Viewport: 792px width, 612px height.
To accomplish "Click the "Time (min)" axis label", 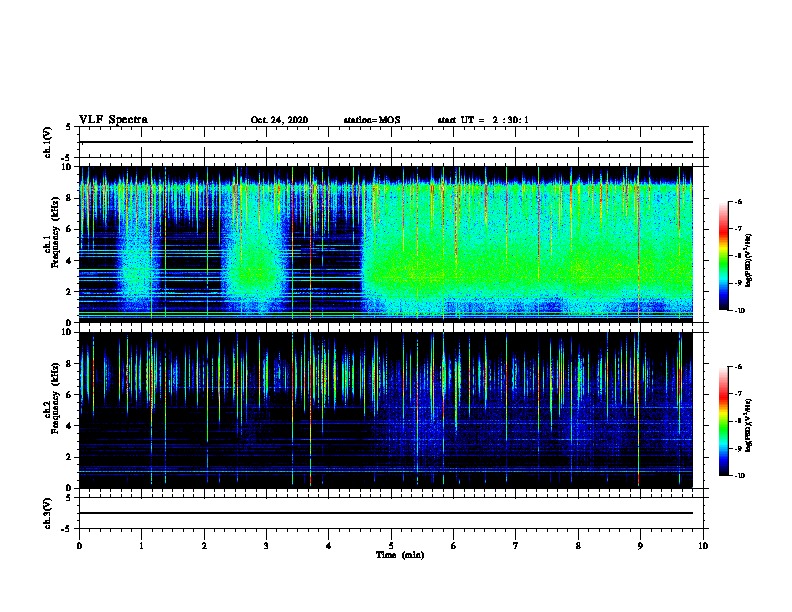I will point(400,555).
